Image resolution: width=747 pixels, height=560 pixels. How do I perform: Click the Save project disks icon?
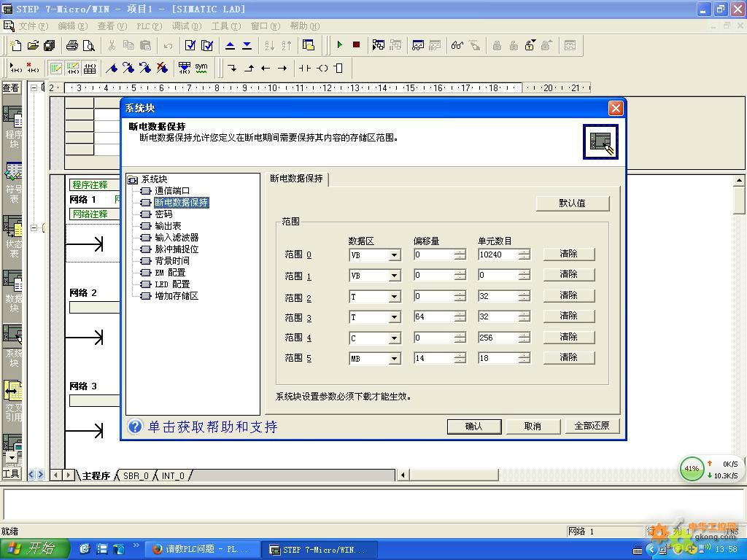(50, 45)
